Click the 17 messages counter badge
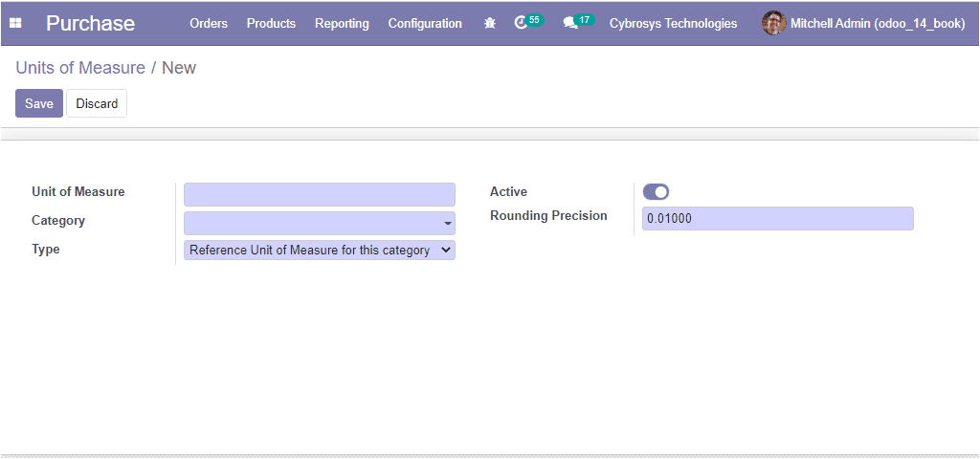The image size is (980, 459). coord(585,20)
